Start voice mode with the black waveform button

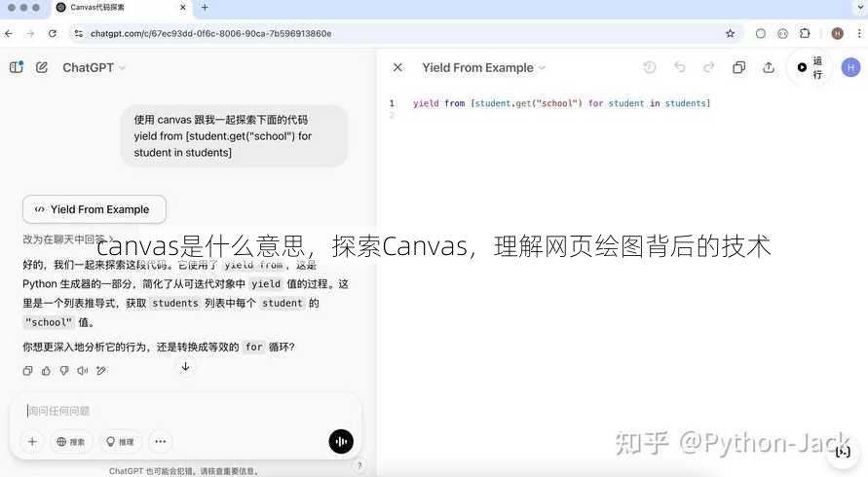tap(341, 442)
